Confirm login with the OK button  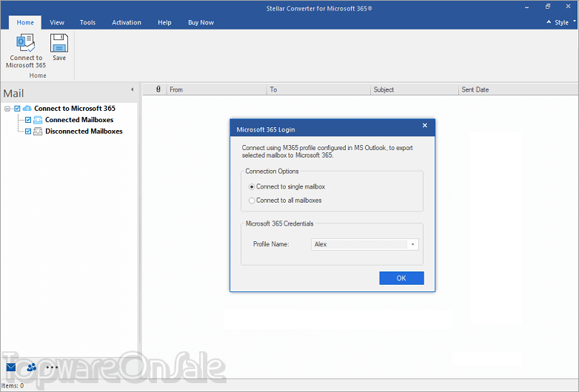401,278
